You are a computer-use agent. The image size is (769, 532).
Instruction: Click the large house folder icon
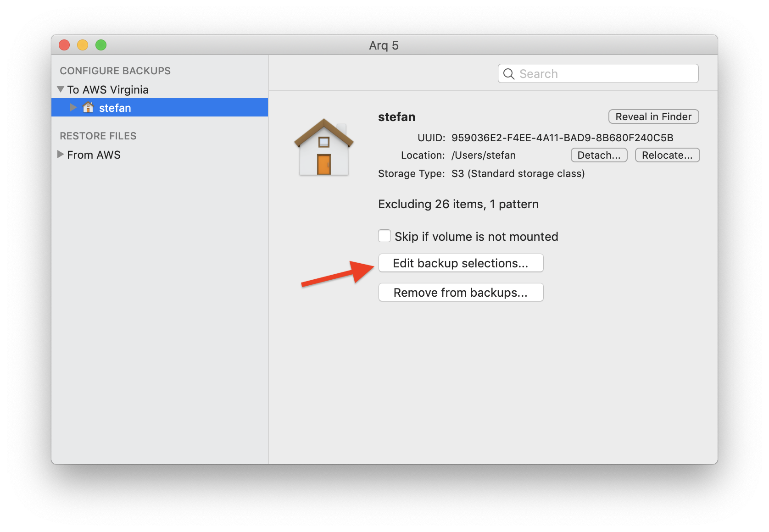(x=324, y=147)
